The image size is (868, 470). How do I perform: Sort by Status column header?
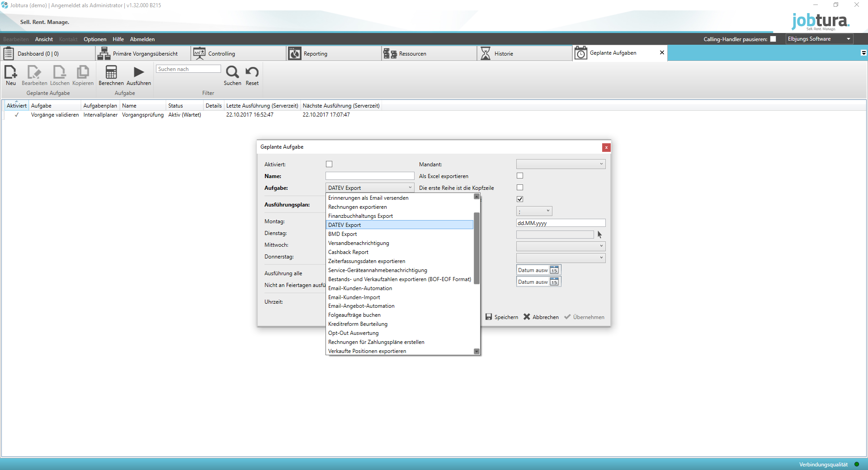point(184,106)
